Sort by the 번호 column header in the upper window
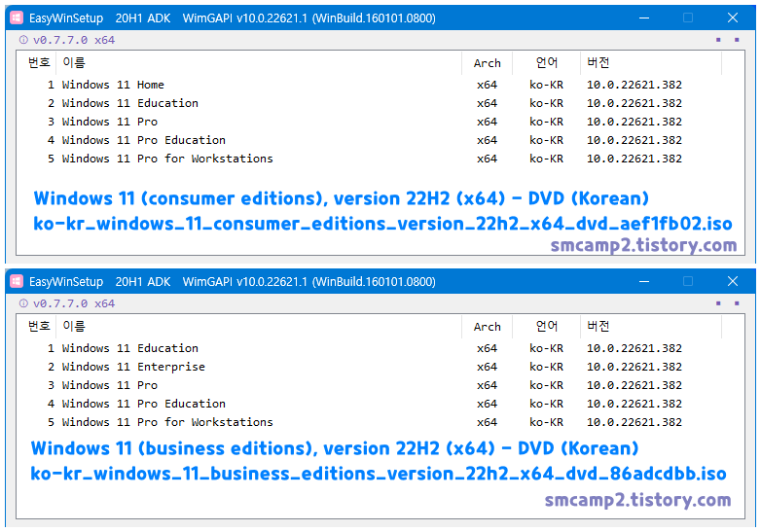This screenshot has height=532, width=761. 37,62
